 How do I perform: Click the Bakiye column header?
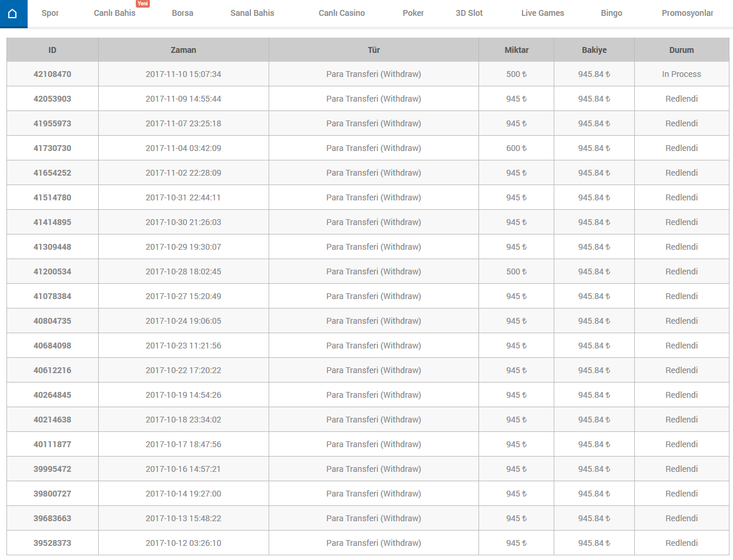(x=594, y=50)
